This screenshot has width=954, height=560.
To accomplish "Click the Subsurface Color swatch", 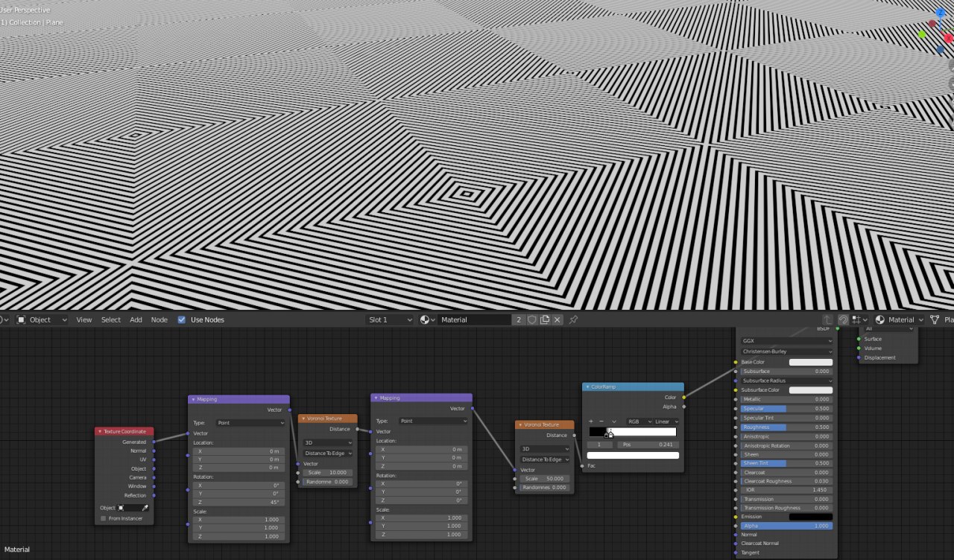I will [x=811, y=389].
